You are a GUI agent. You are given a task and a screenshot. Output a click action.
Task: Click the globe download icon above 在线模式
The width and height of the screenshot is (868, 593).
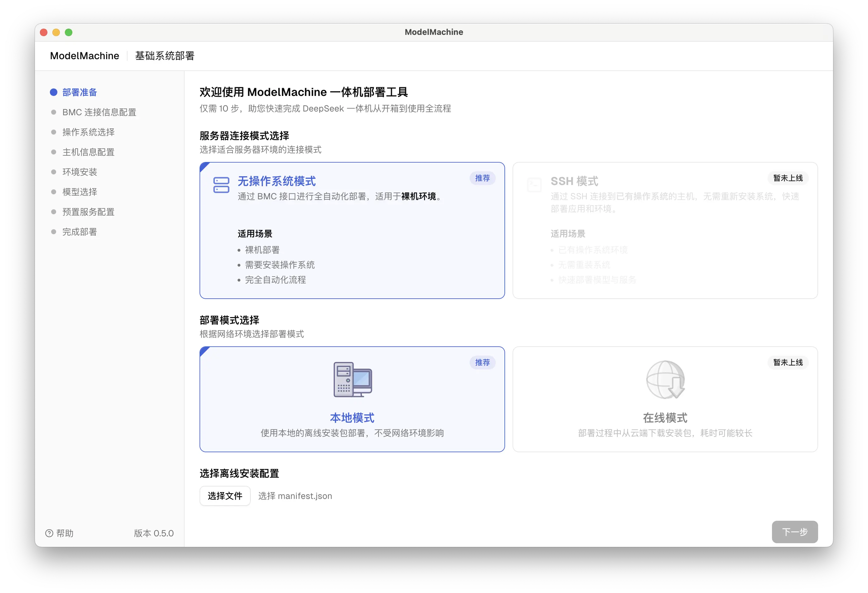pos(665,380)
